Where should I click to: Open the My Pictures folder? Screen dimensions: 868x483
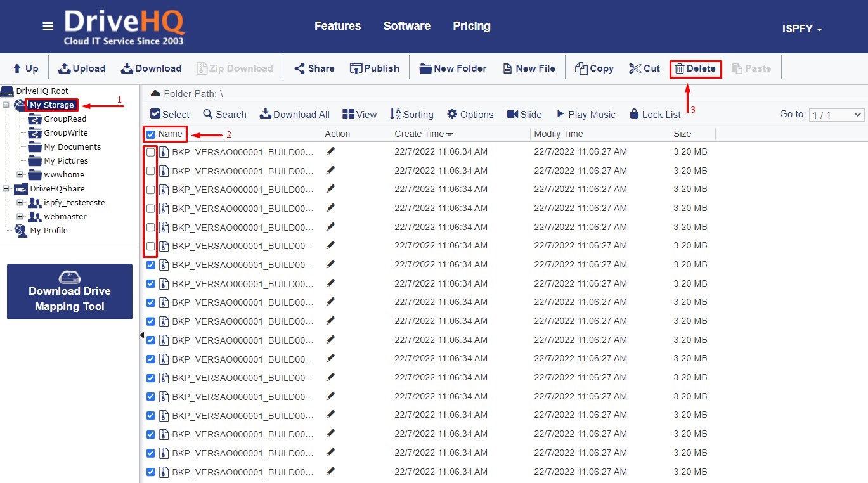pos(66,161)
